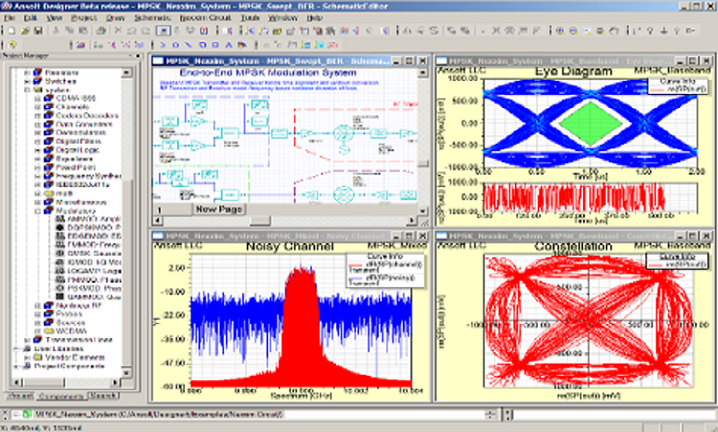
Task: Click the Delete X toolbar icon
Action: coord(118,31)
